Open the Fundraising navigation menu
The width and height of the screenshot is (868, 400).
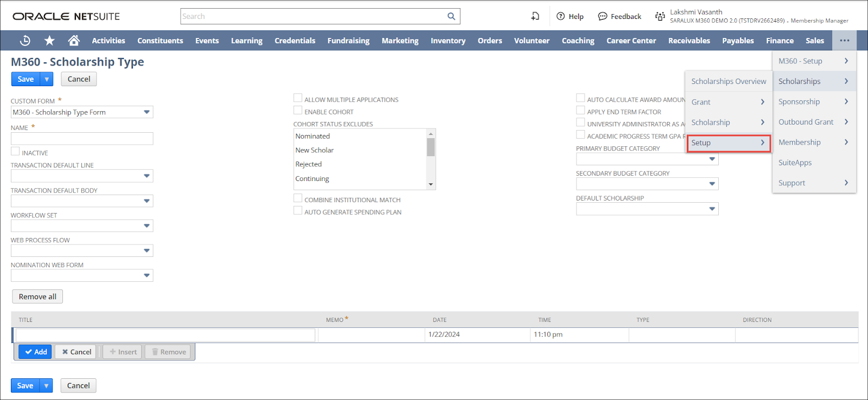tap(348, 41)
